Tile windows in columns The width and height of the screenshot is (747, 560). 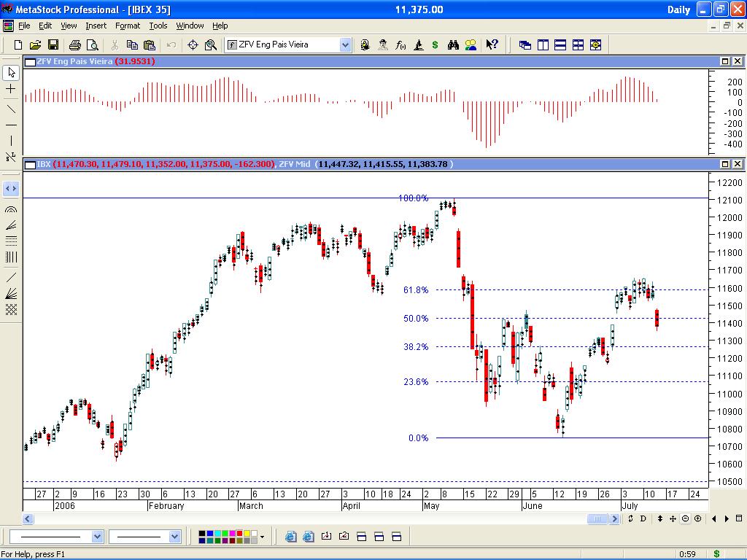(543, 44)
